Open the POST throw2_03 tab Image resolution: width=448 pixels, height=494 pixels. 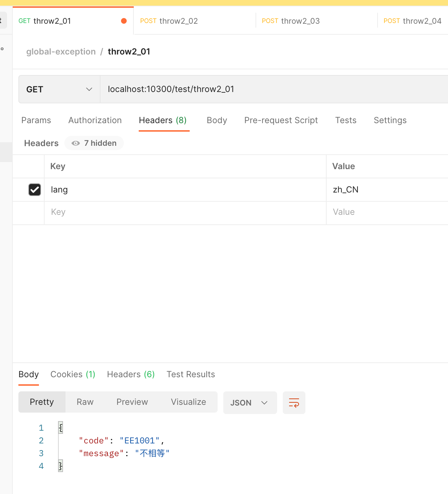click(x=291, y=21)
